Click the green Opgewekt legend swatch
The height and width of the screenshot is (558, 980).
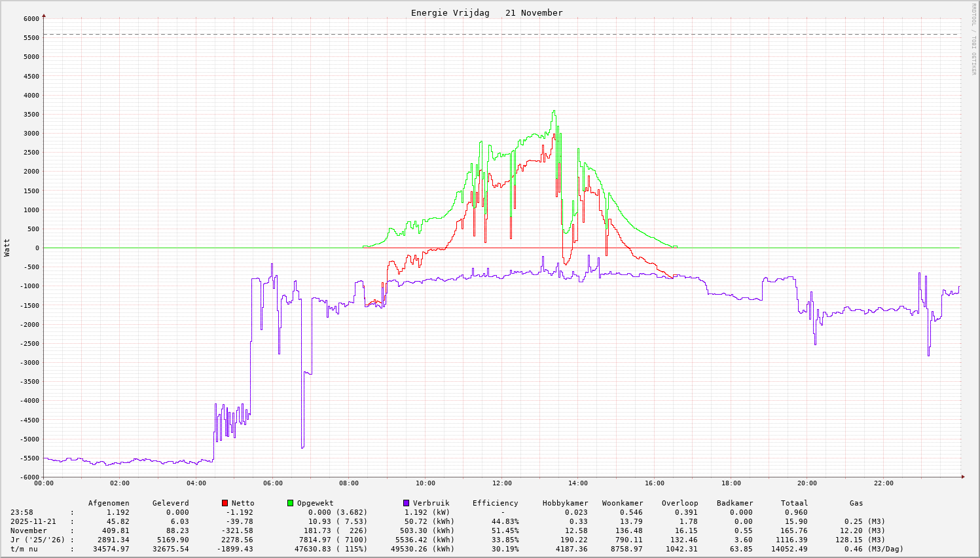tap(291, 503)
